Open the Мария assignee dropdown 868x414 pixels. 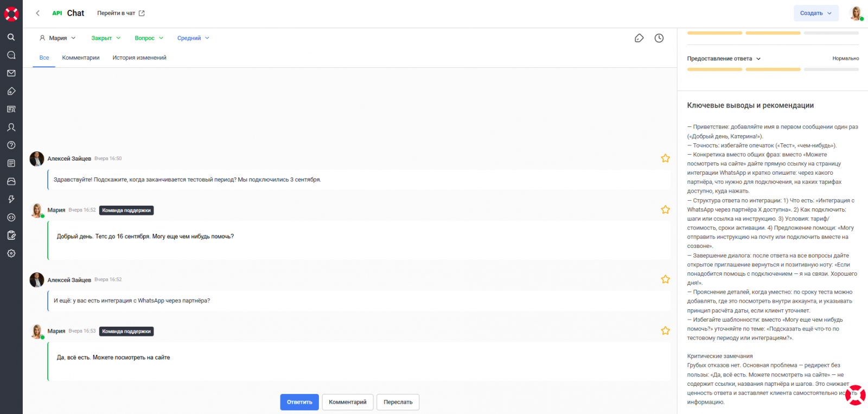click(x=58, y=38)
